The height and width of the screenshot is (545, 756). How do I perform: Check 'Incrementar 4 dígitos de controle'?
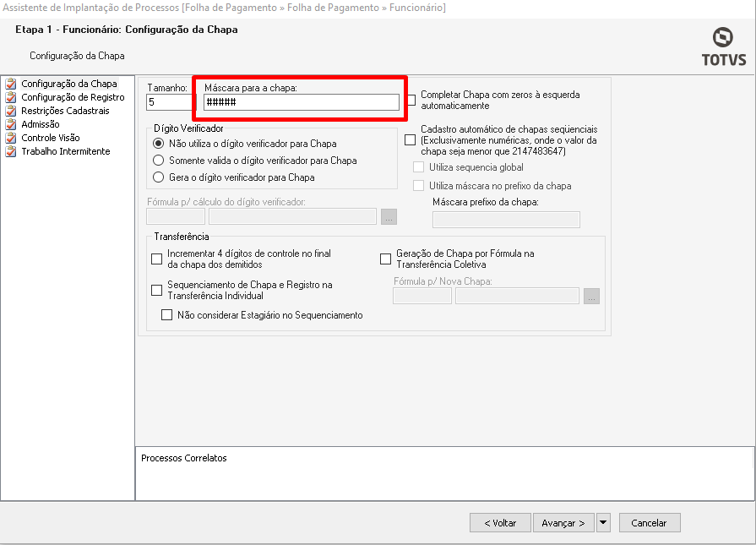pos(157,259)
